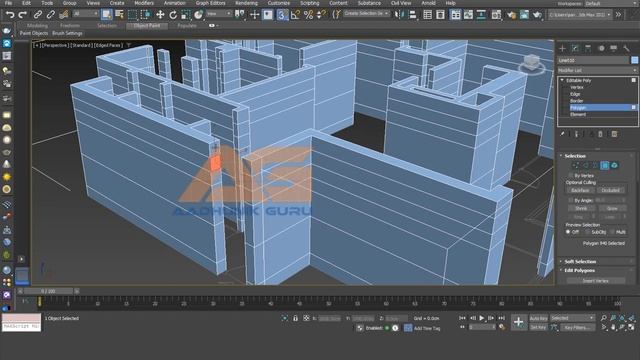This screenshot has width=640, height=360.
Task: Open the Layer Explorer icon
Action: (440, 15)
